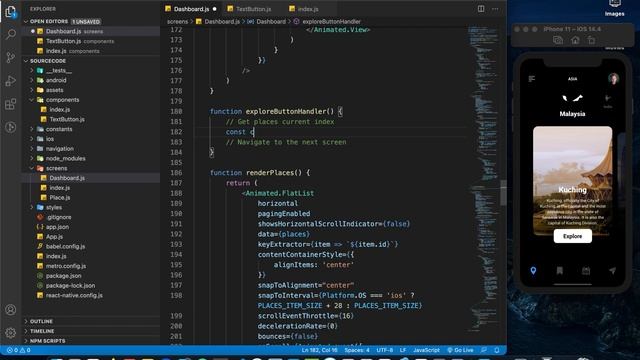Image resolution: width=640 pixels, height=360 pixels.
Task: Select the location pin tab in app
Action: [533, 271]
